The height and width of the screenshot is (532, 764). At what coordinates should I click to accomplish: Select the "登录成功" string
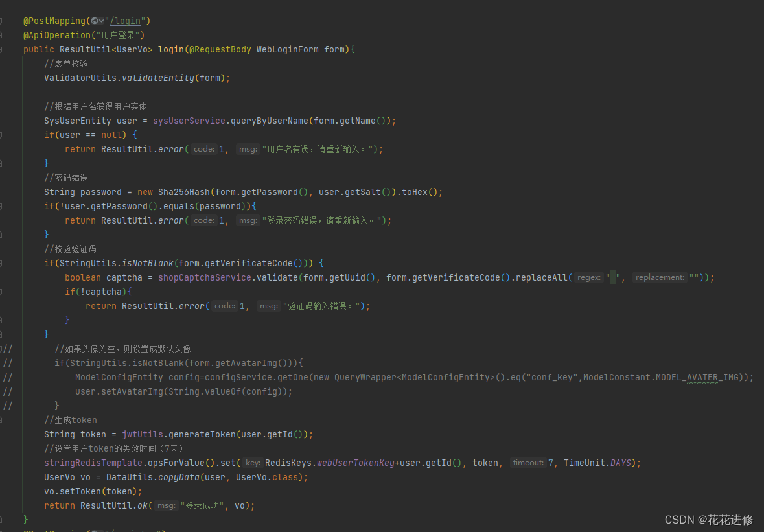click(202, 505)
